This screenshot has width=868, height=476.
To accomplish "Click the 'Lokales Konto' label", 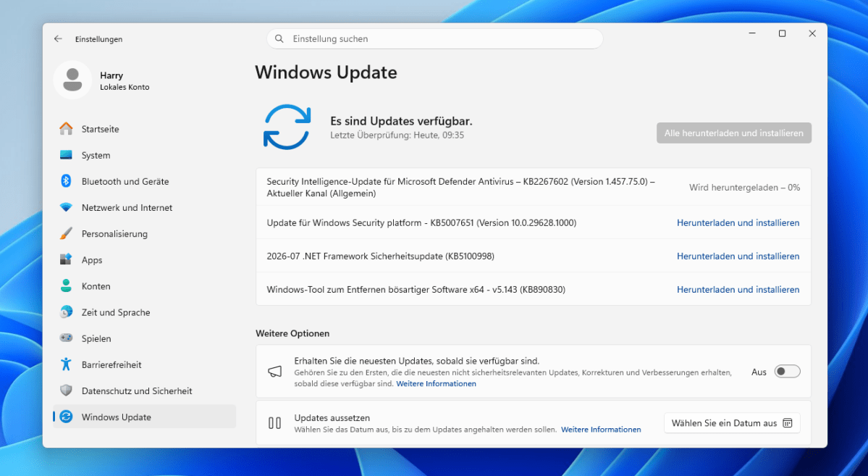I will coord(125,87).
